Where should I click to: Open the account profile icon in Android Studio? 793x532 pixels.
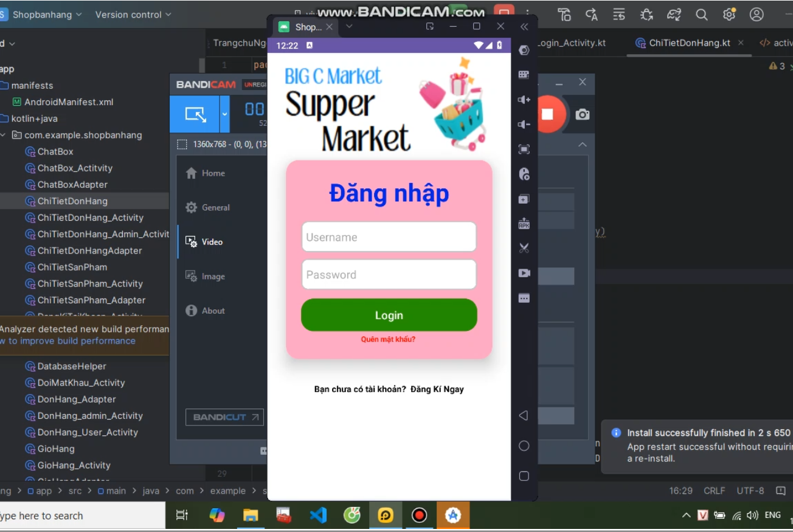pos(757,15)
